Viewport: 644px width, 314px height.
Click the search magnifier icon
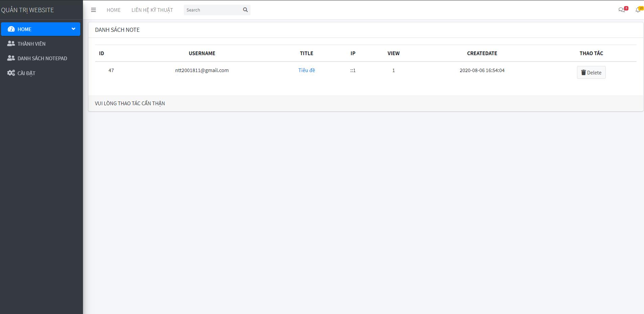[245, 10]
